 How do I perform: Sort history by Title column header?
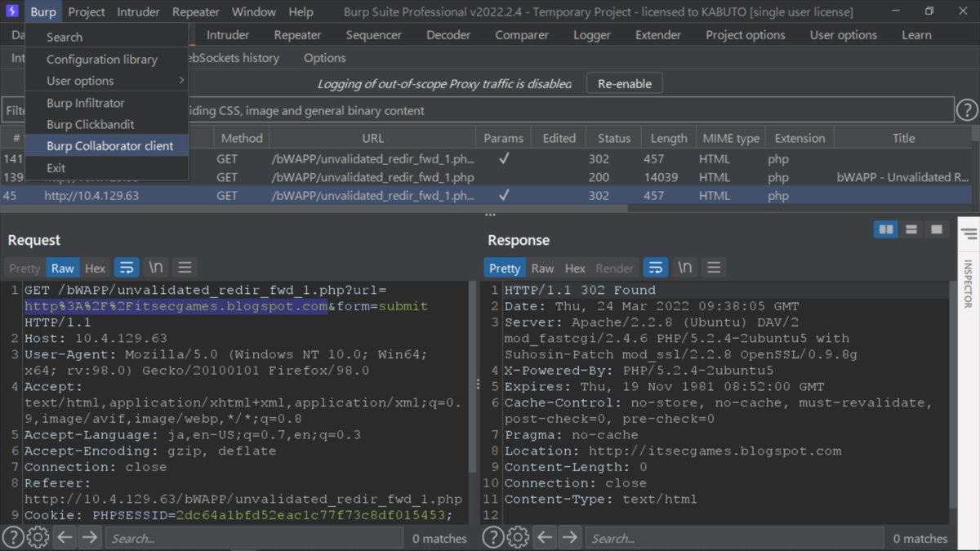[x=903, y=138]
